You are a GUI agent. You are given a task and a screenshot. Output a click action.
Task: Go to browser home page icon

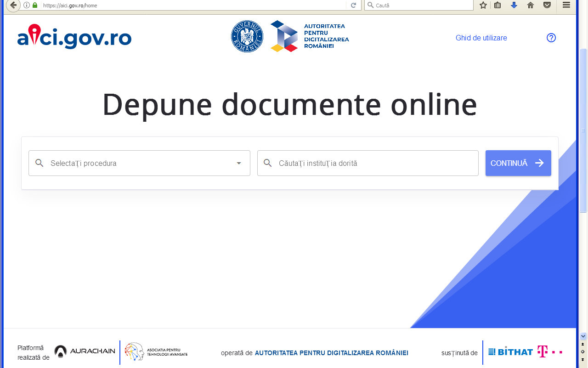click(x=531, y=6)
